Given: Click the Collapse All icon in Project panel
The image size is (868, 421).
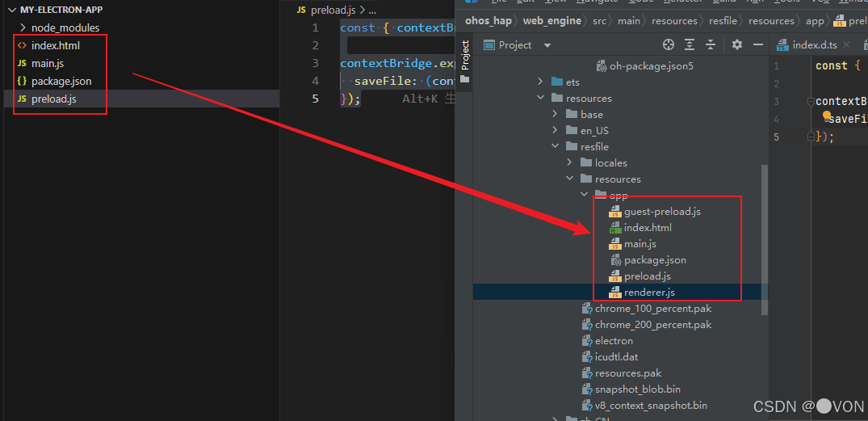Looking at the screenshot, I should tap(711, 45).
